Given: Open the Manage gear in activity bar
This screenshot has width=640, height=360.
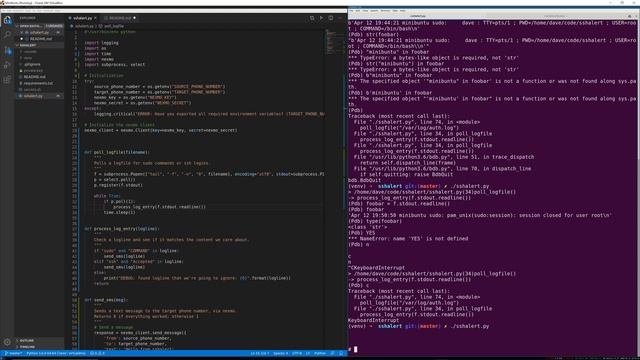Looking at the screenshot, I should [7, 342].
